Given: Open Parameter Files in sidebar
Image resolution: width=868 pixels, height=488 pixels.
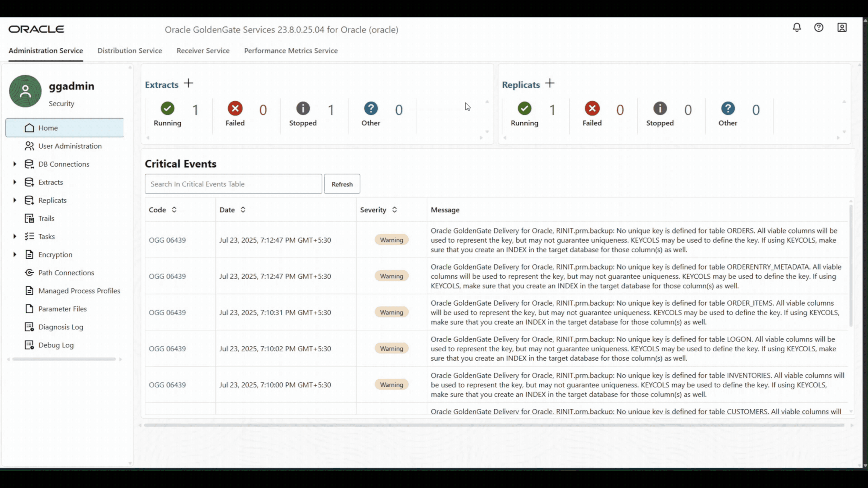Looking at the screenshot, I should coord(62,309).
